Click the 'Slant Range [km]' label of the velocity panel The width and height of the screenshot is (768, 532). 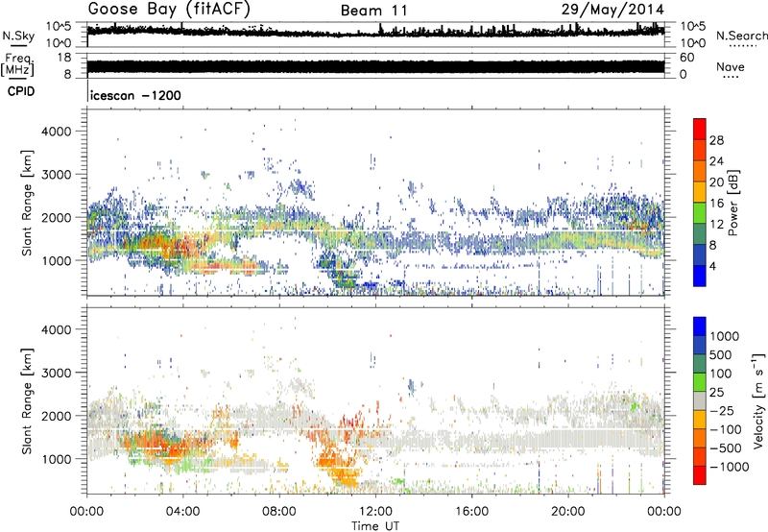point(27,400)
